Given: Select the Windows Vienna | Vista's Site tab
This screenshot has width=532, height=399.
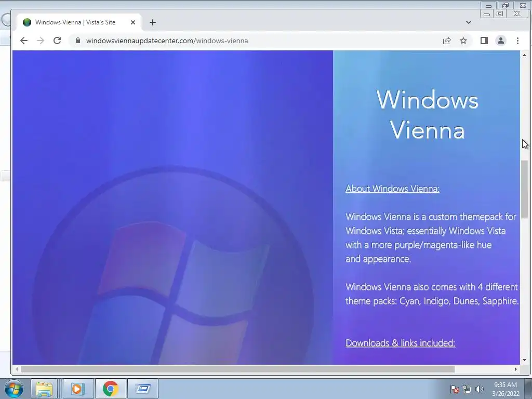Looking at the screenshot, I should [79, 22].
